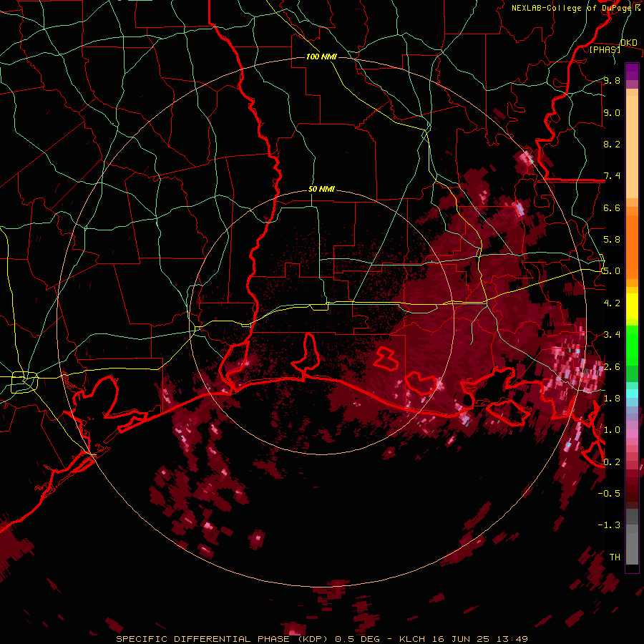Select the -1.3 scale value
644x644 pixels.
pyautogui.click(x=609, y=526)
